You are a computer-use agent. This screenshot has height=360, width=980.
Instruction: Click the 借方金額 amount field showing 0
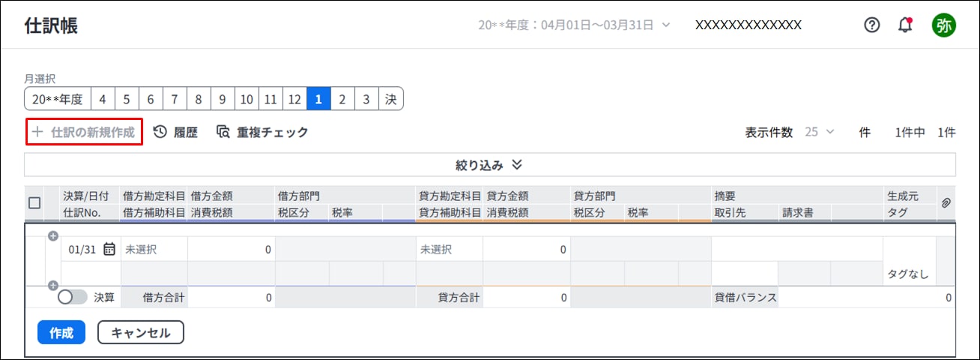[232, 249]
